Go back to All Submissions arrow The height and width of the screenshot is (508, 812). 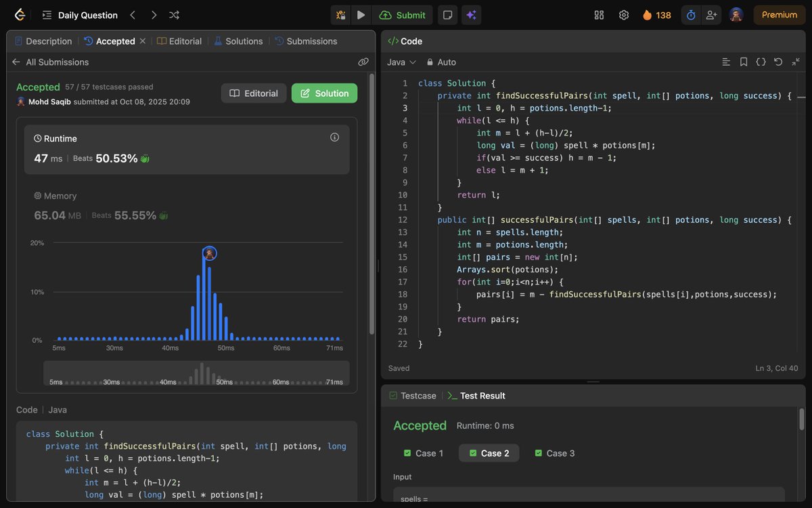pyautogui.click(x=16, y=62)
